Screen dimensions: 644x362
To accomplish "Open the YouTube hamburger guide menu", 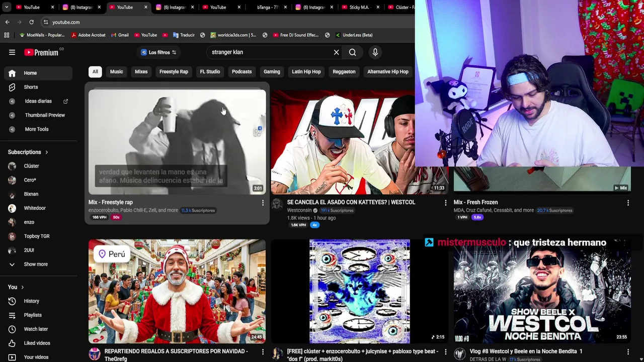I will [12, 52].
